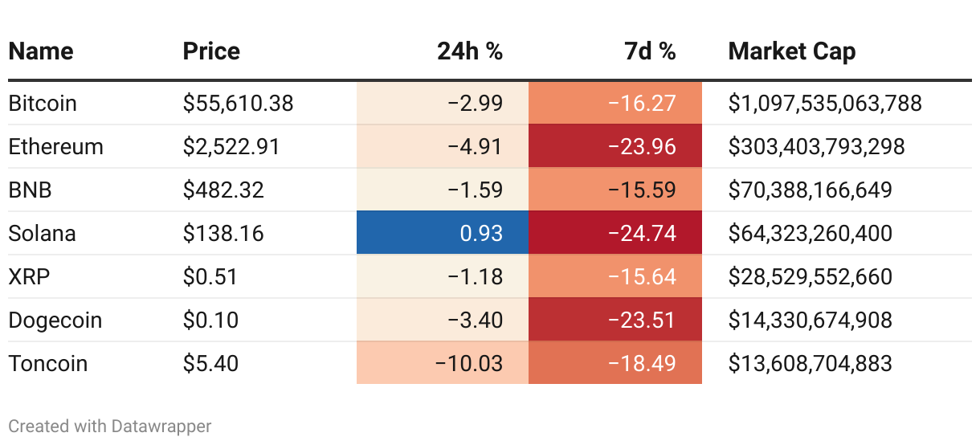Click the Name column header
The width and height of the screenshot is (980, 445).
pyautogui.click(x=41, y=51)
